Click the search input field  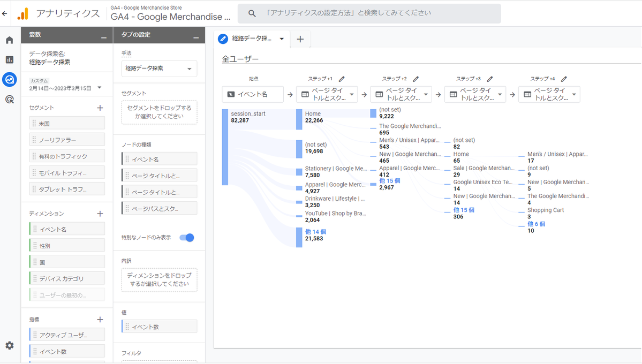pyautogui.click(x=369, y=13)
